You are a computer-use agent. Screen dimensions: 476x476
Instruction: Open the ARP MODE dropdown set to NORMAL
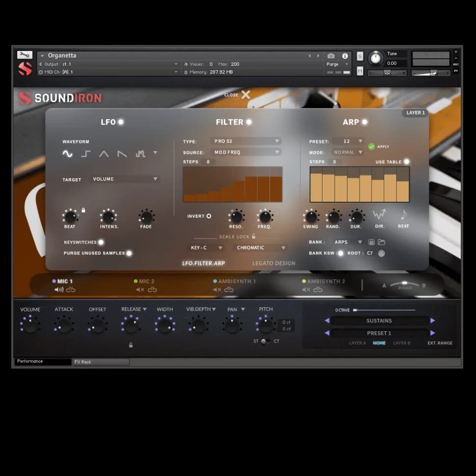click(x=347, y=152)
